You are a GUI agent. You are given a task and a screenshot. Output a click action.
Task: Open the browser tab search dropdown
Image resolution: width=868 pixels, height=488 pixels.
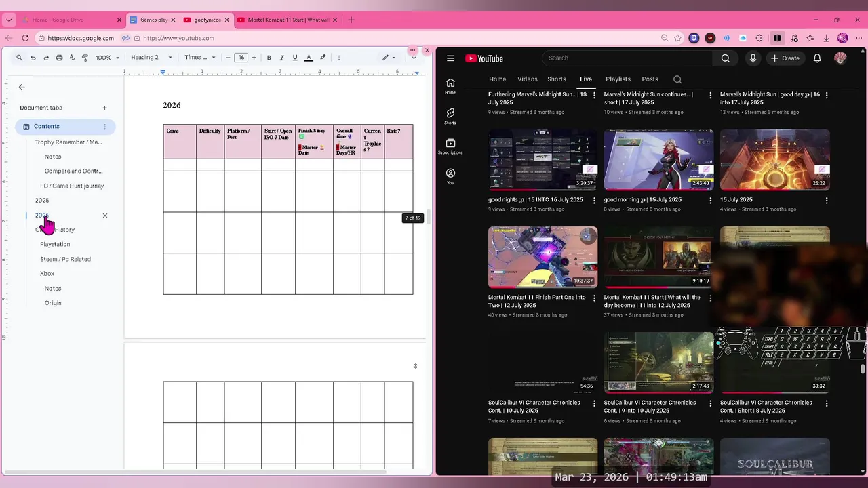point(9,20)
